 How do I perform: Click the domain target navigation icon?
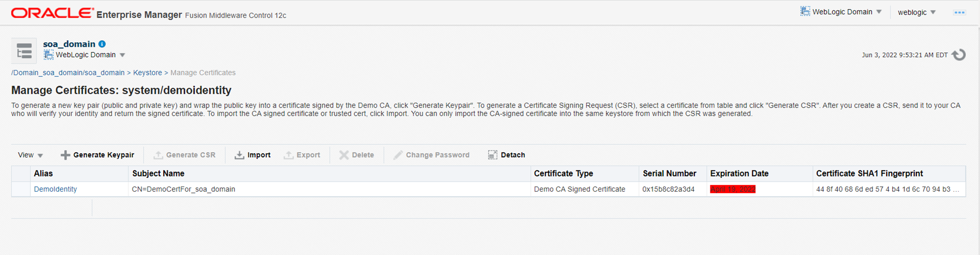pos(24,51)
